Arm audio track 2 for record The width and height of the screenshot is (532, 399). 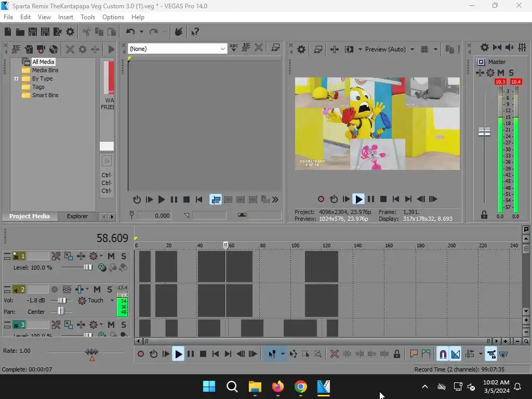tap(55, 289)
